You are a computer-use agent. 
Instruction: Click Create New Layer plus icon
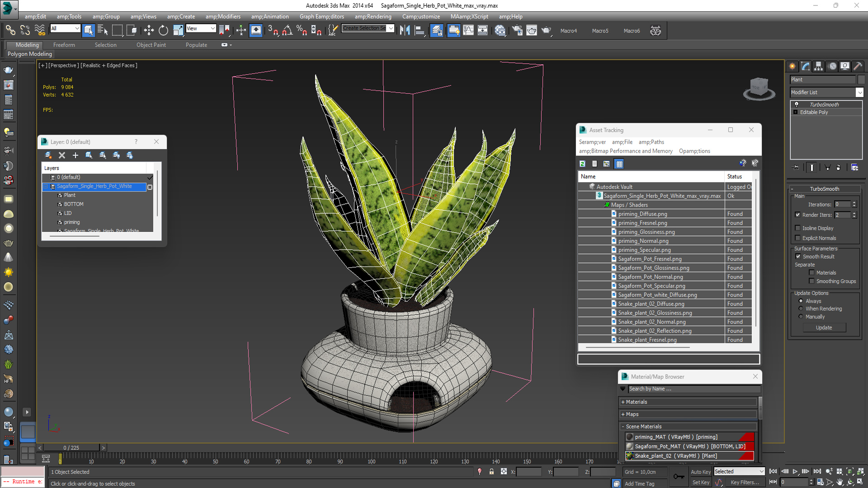coord(75,155)
